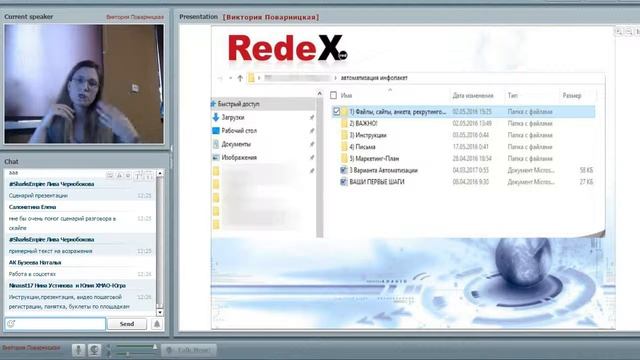
Task: Click the current speaker webcam video
Action: [84, 84]
